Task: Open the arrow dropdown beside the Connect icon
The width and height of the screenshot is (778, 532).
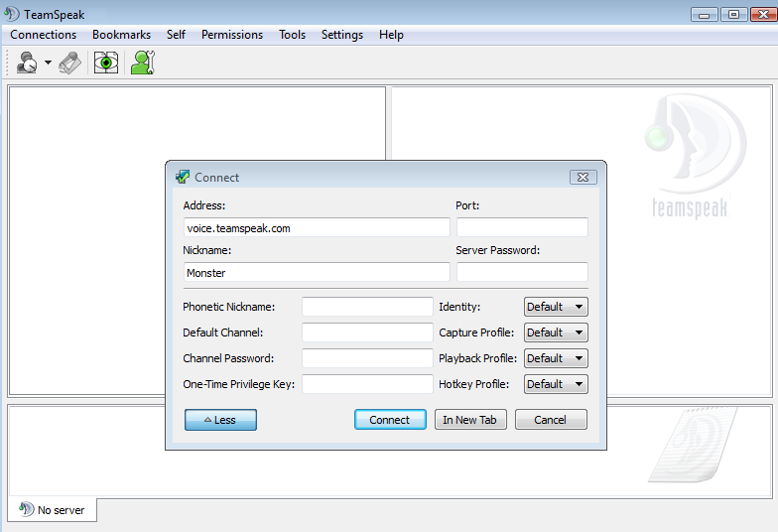Action: (x=48, y=63)
